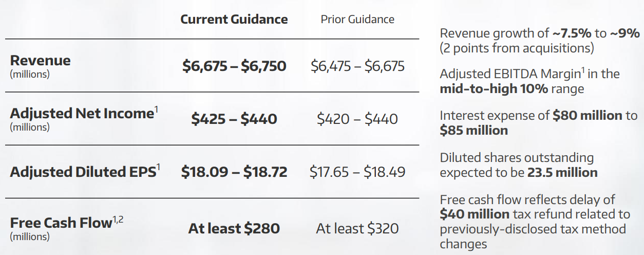
Task: Click the Prior Guidance column header
Action: tap(357, 20)
